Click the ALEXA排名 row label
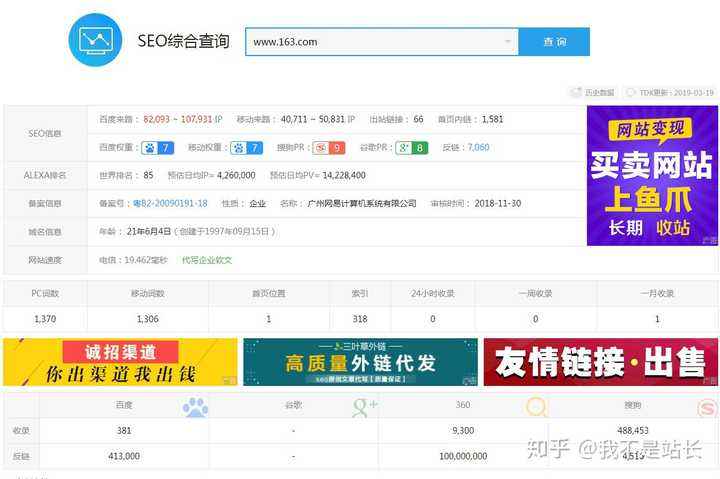Image resolution: width=720 pixels, height=479 pixels. coord(45,175)
